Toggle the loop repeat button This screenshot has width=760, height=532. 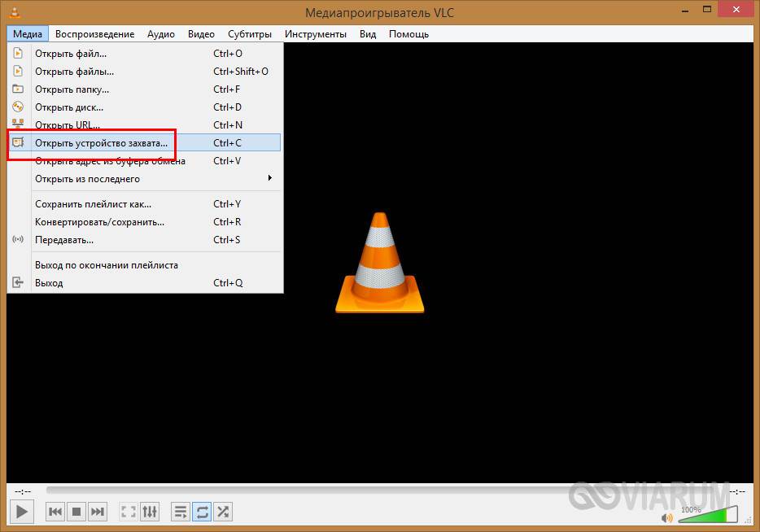tap(202, 512)
